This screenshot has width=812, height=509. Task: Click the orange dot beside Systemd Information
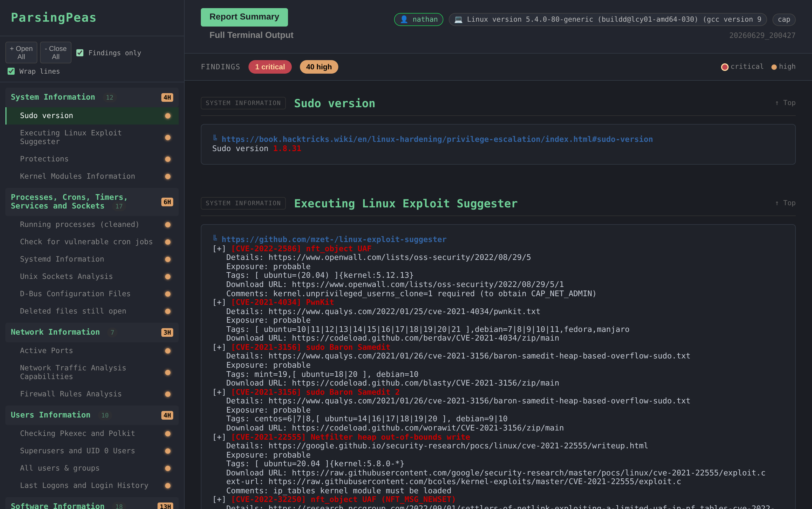tap(168, 260)
